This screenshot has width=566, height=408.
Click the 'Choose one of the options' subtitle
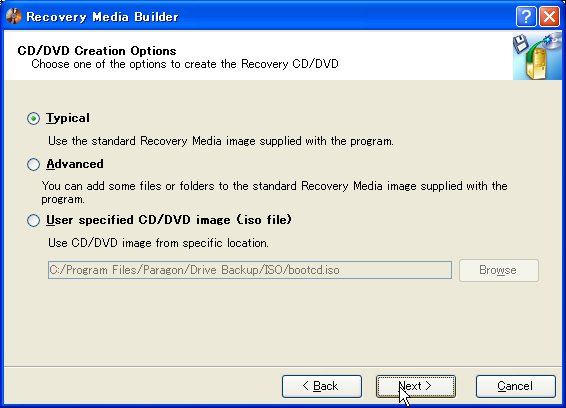pyautogui.click(x=185, y=64)
